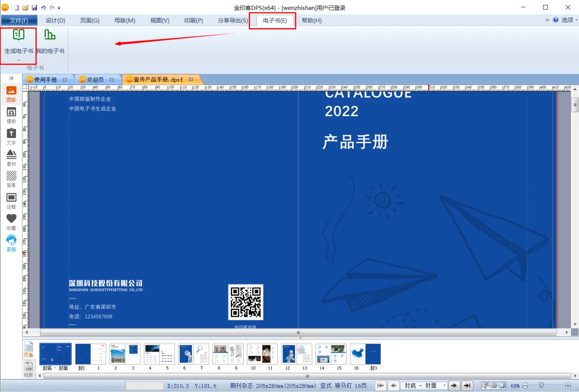The image size is (579, 392).
Task: Select the 文字 (text) tool in sidebar
Action: 11,137
